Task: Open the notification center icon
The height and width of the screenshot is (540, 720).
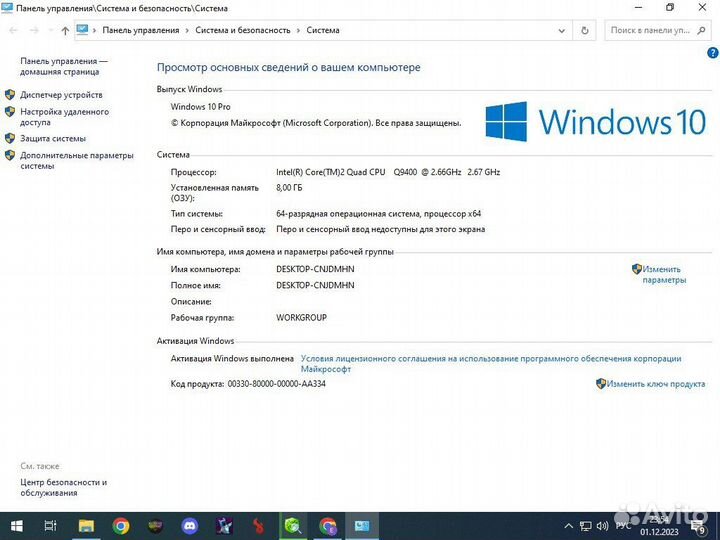Action: click(x=698, y=526)
